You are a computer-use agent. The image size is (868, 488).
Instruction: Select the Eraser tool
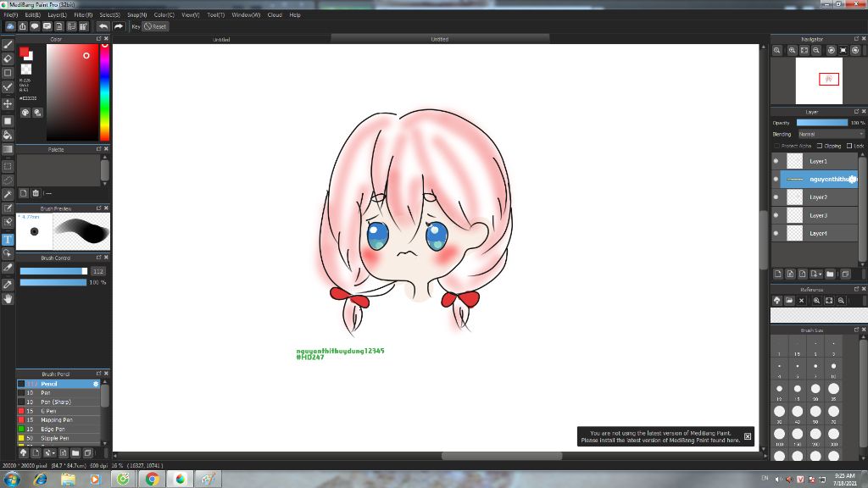click(x=8, y=58)
